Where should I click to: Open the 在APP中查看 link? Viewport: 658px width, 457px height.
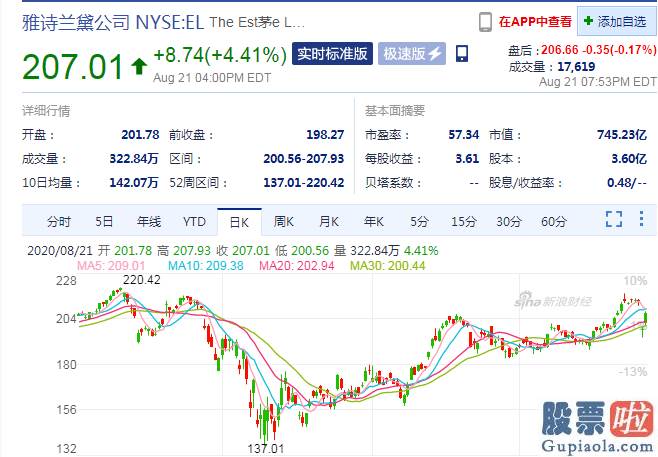pos(535,21)
